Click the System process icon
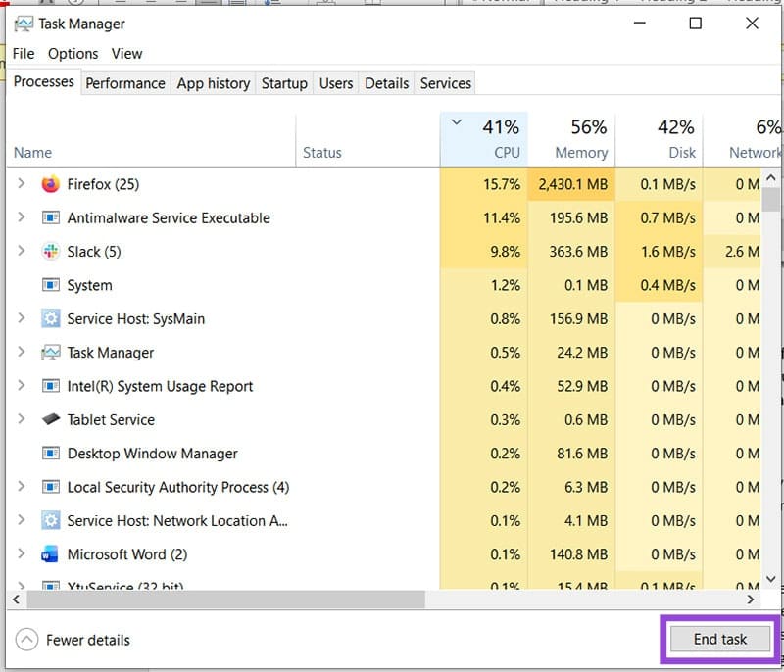This screenshot has height=672, width=784. pyautogui.click(x=51, y=285)
